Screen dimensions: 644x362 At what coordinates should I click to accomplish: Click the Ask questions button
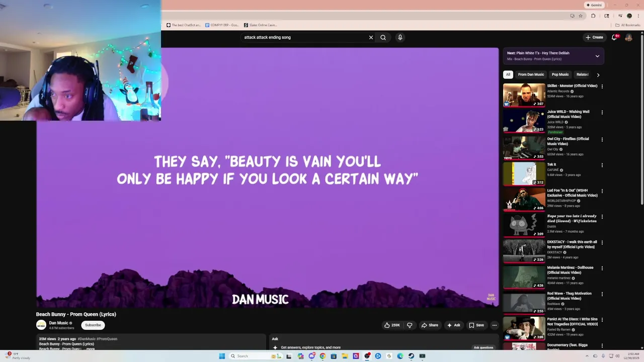(x=484, y=347)
